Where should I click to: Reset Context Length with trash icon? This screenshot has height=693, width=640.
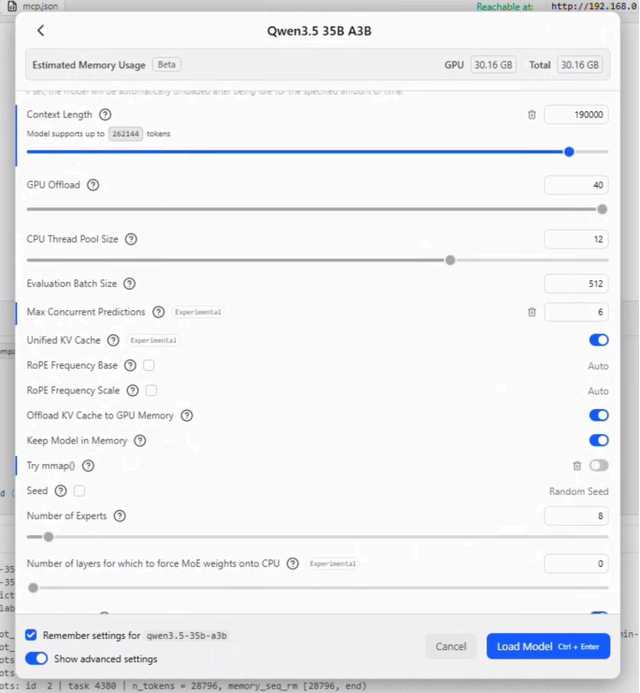point(532,115)
